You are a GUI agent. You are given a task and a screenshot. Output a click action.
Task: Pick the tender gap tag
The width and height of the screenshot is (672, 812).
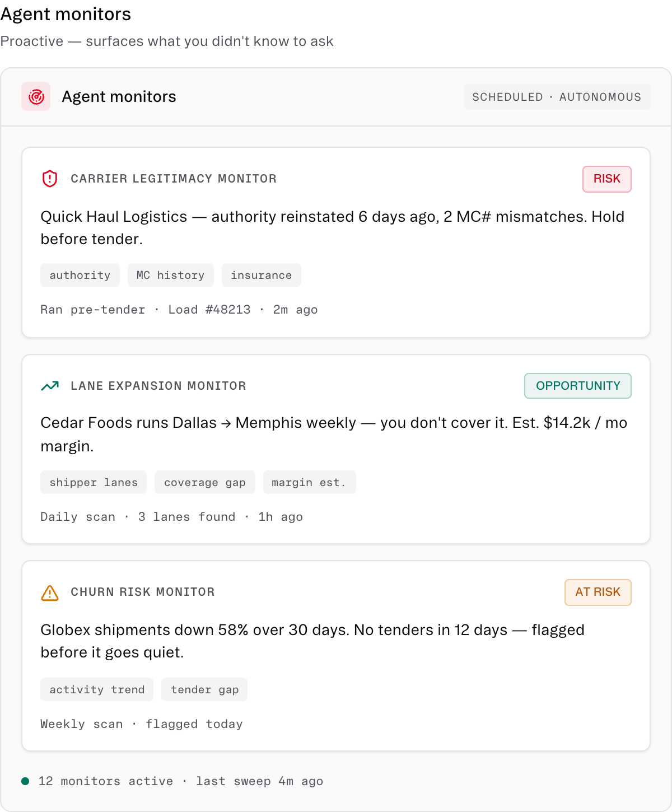click(204, 689)
